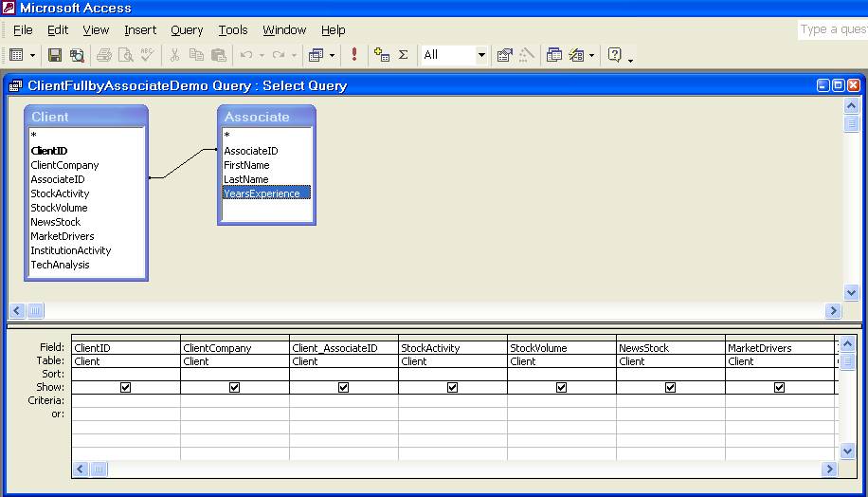Open the Properties icon in toolbar
868x497 pixels.
504,55
